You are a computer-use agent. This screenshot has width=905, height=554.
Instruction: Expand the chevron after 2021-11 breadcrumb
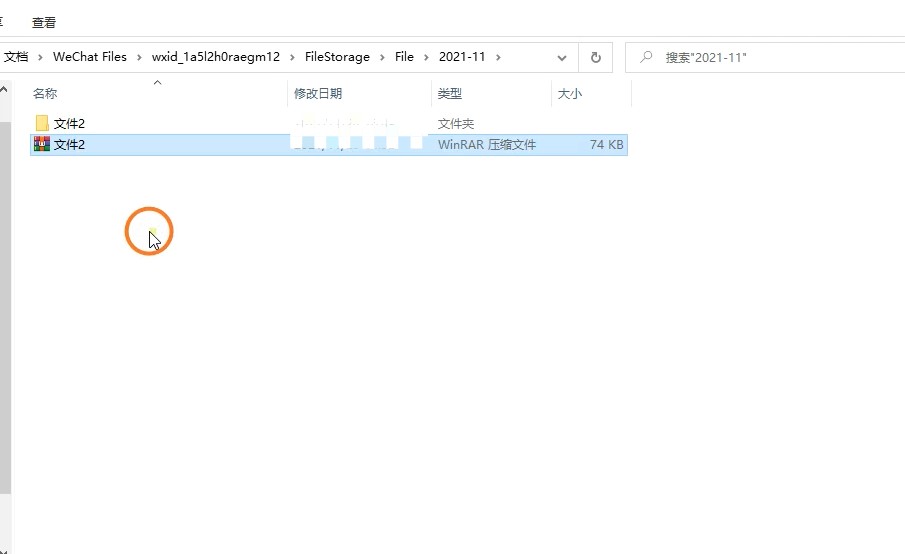click(x=498, y=57)
